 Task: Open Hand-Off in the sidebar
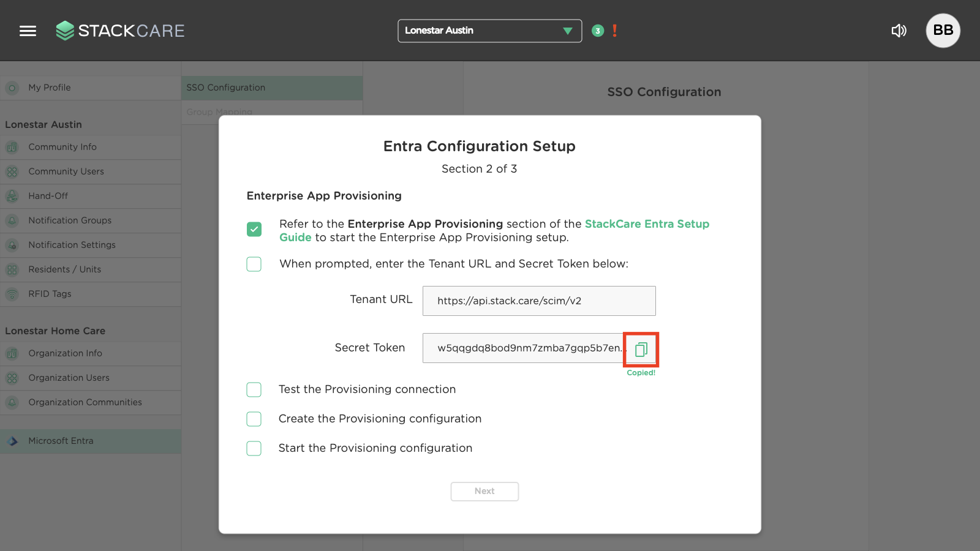[90, 196]
